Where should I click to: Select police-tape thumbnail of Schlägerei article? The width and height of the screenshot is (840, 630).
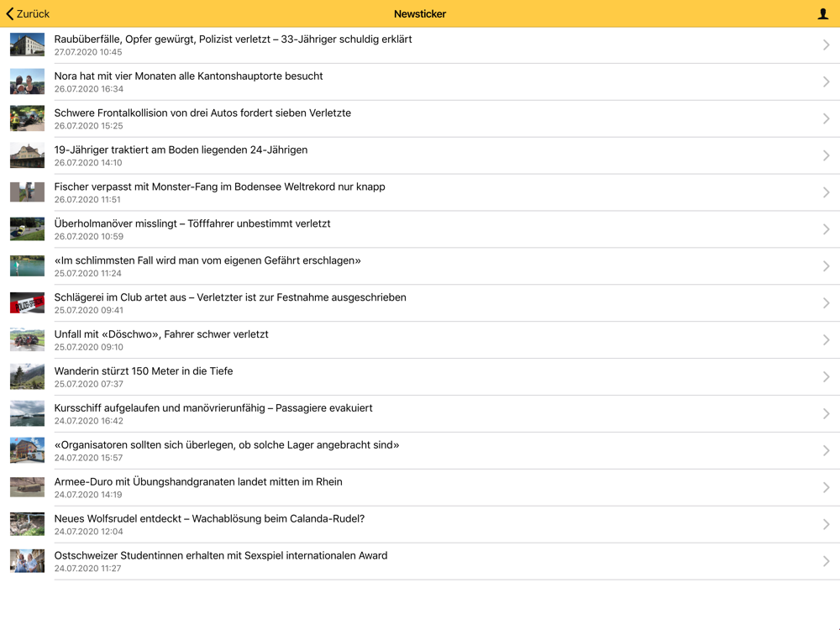pyautogui.click(x=28, y=303)
